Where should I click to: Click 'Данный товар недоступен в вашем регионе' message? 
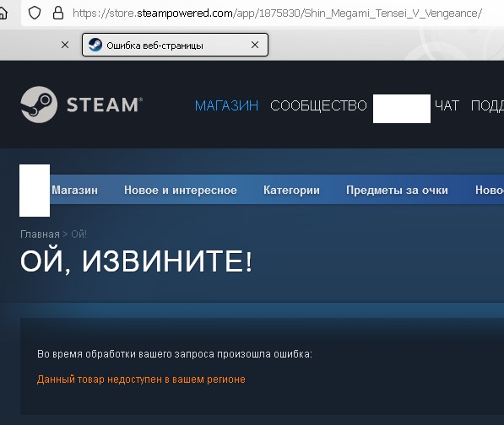(141, 379)
